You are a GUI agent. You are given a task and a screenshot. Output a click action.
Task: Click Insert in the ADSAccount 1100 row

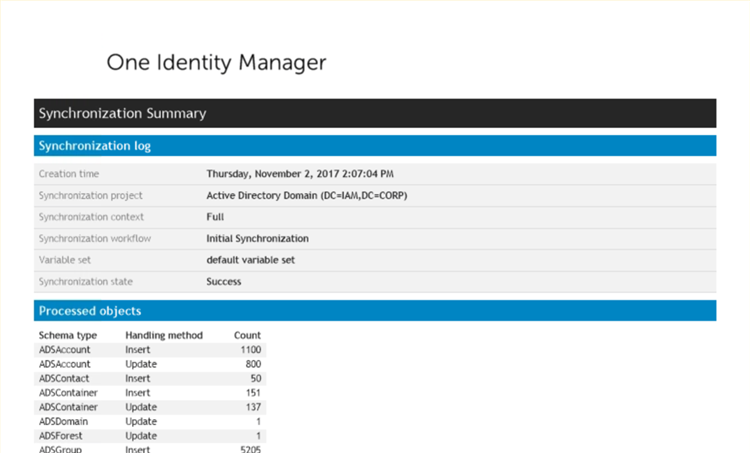pos(138,350)
